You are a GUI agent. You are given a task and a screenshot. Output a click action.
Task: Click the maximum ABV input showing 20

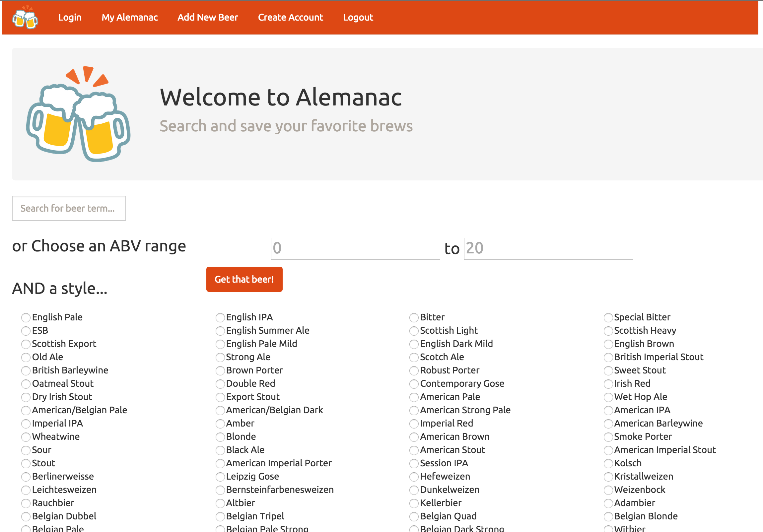click(x=548, y=248)
